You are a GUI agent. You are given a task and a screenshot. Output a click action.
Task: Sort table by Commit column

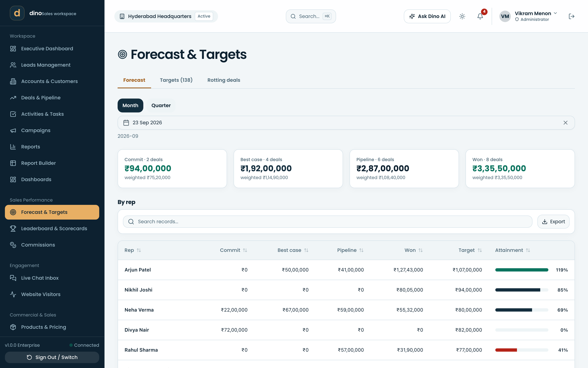click(x=234, y=250)
